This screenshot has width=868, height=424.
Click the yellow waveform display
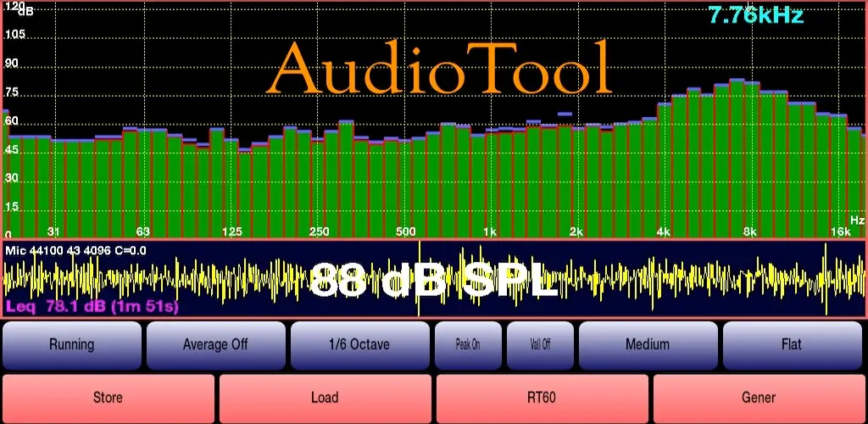tap(433, 280)
